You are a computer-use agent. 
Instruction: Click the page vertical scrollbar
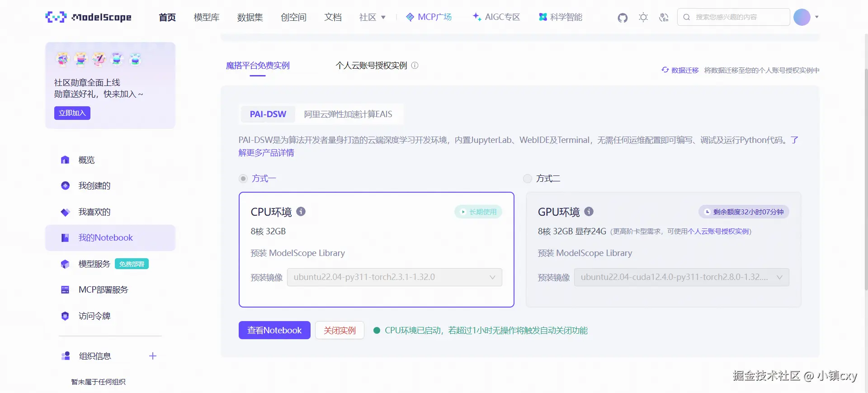coord(866,179)
